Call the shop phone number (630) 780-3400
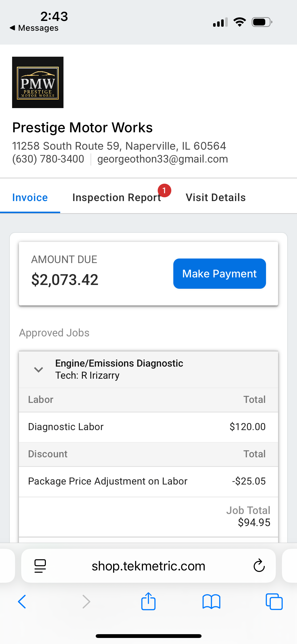This screenshot has height=644, width=297. (x=48, y=159)
